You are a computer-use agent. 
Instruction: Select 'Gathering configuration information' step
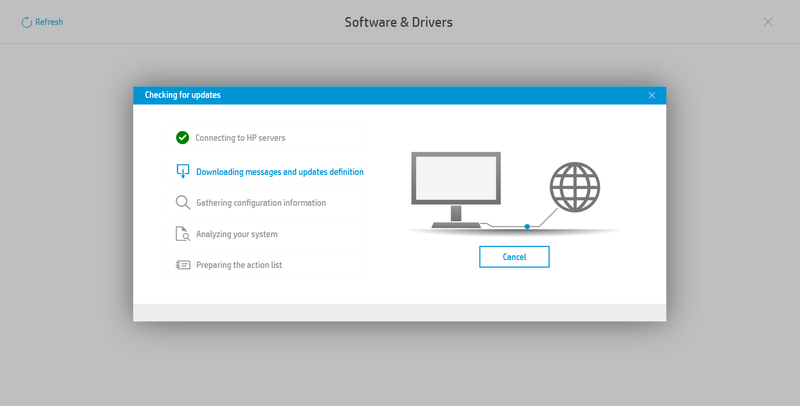click(261, 202)
